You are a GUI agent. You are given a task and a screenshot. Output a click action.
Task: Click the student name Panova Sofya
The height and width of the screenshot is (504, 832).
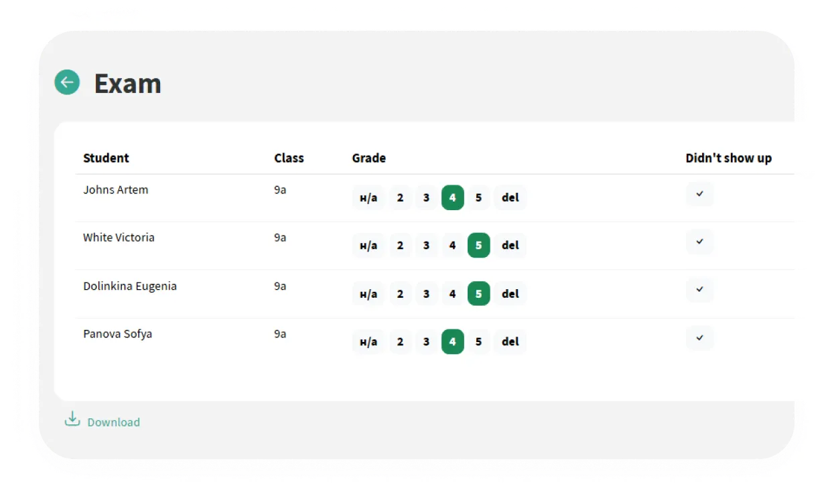point(117,334)
